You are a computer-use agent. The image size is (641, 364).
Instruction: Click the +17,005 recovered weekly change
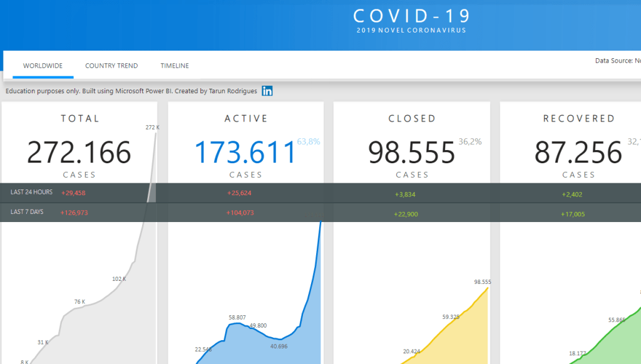click(572, 214)
